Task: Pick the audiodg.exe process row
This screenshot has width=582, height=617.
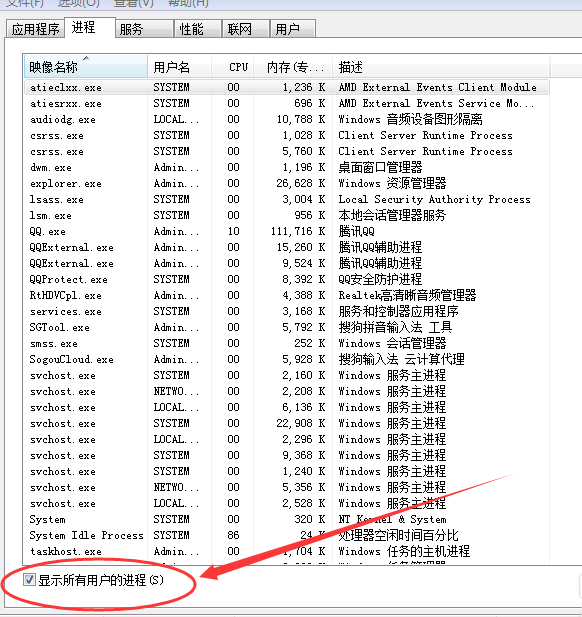Action: [287, 119]
